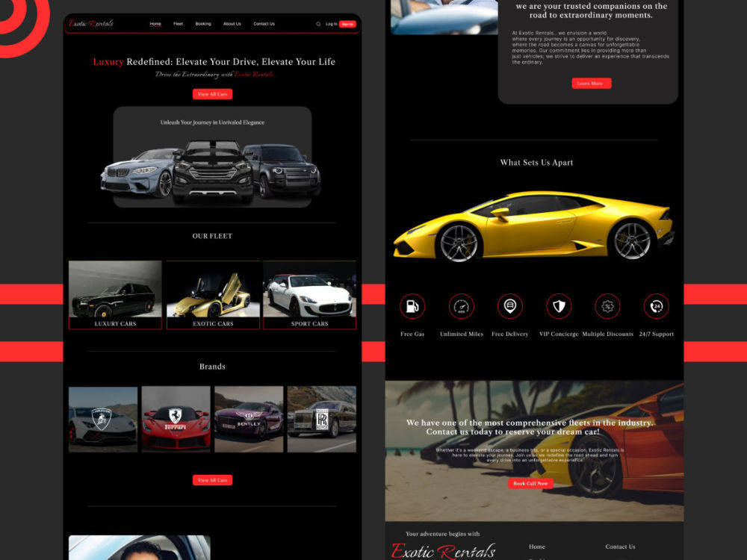Screen dimensions: 747x560
Task: Click the Unlimited Miles speedometer icon
Action: click(461, 306)
